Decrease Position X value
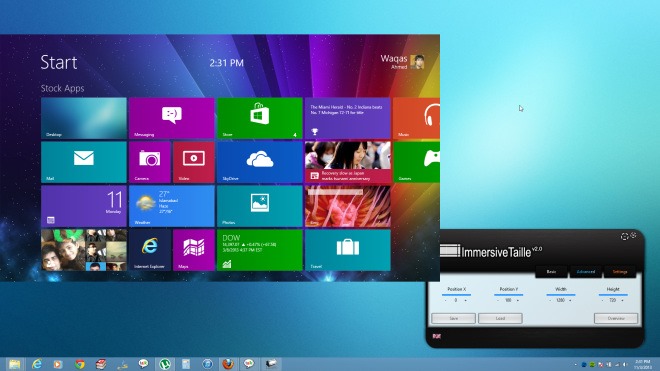 coord(446,301)
